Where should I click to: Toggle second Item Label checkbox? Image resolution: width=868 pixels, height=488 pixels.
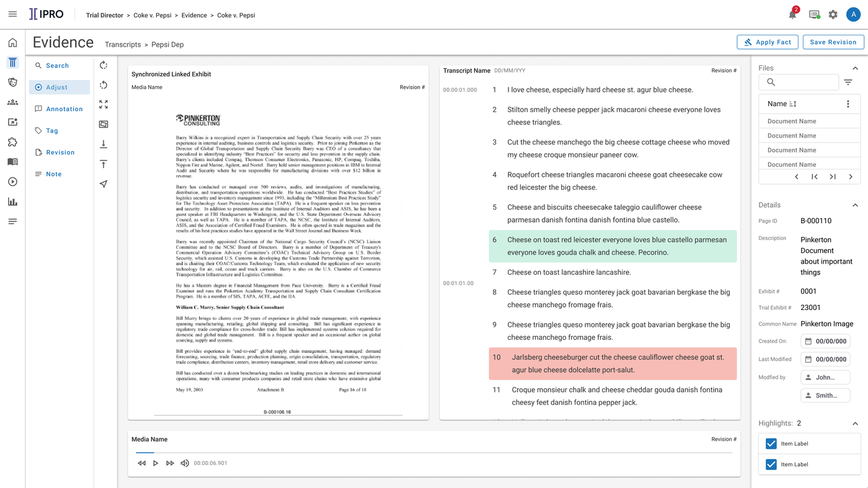coord(771,464)
